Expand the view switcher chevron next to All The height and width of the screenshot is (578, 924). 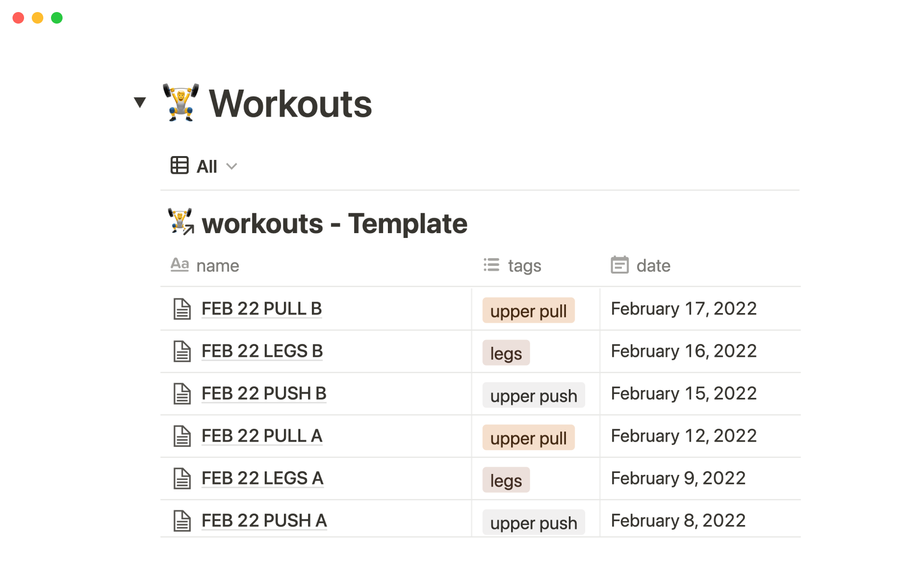coord(232,166)
